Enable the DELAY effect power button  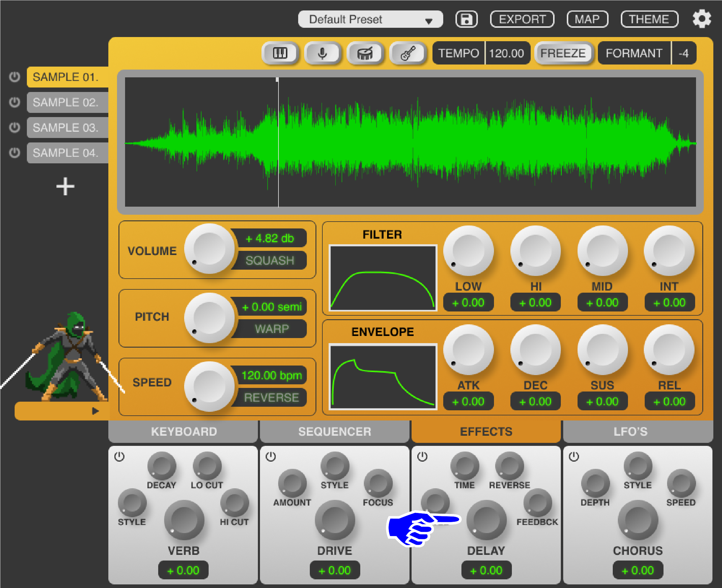click(x=422, y=457)
